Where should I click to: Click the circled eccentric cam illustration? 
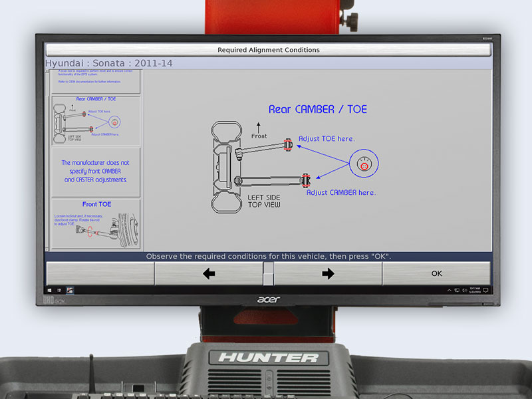pos(363,163)
